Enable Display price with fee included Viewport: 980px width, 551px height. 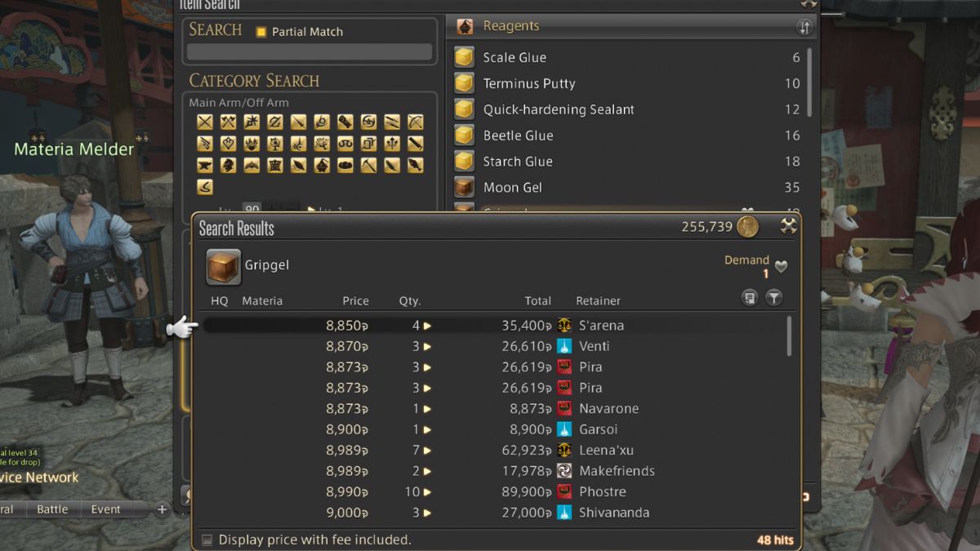click(x=207, y=540)
